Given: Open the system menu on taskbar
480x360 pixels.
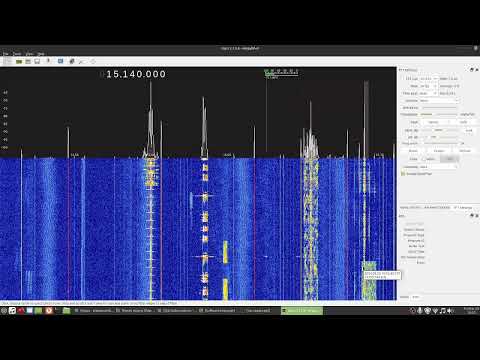Looking at the screenshot, I should point(4,311).
